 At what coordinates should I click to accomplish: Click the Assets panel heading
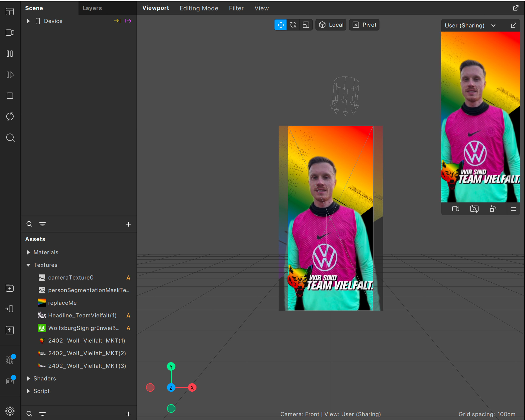point(35,239)
